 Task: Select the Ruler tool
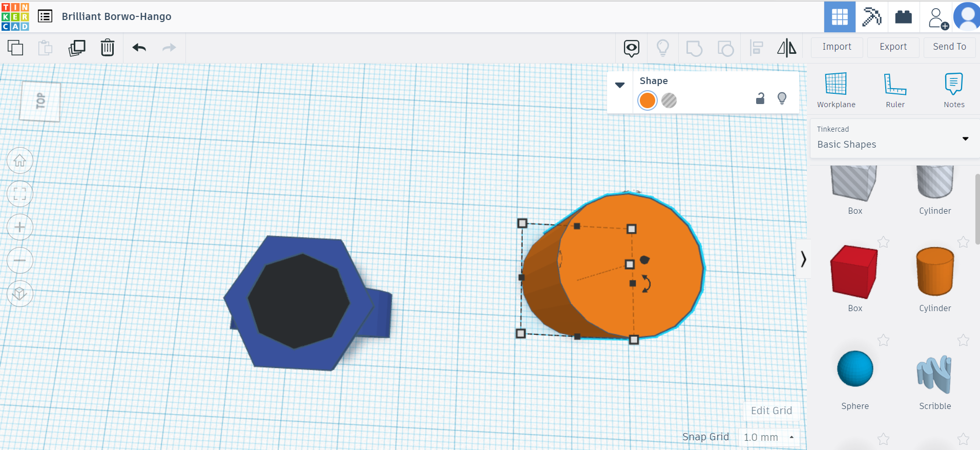(x=895, y=90)
